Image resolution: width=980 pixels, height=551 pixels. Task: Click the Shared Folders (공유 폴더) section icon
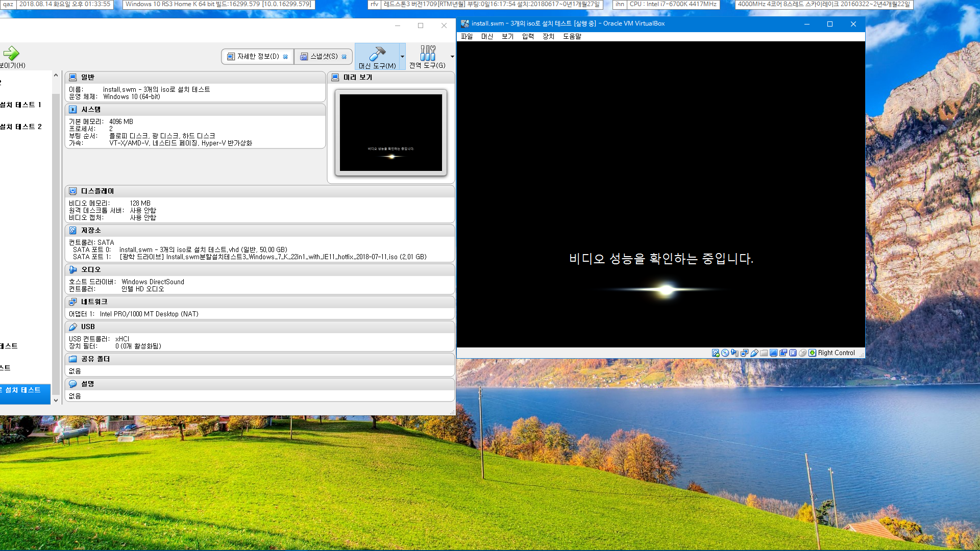tap(73, 359)
